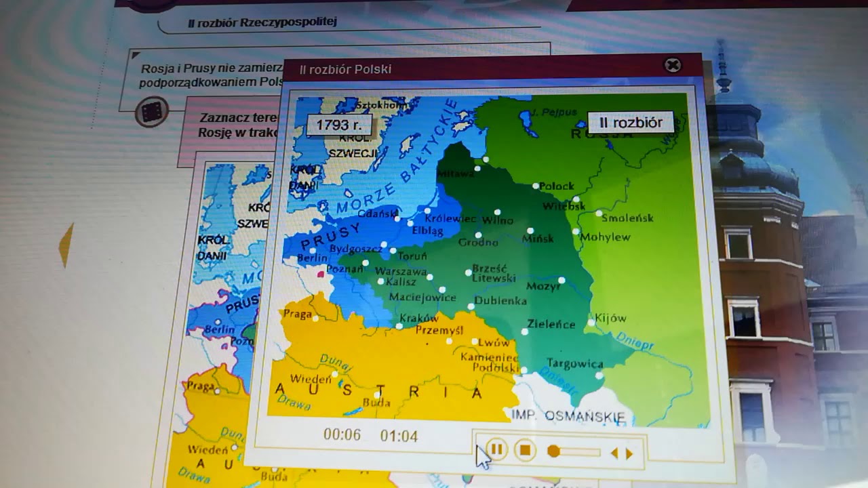The image size is (868, 488).
Task: Click the elapsed time 00:06
Action: pos(342,435)
